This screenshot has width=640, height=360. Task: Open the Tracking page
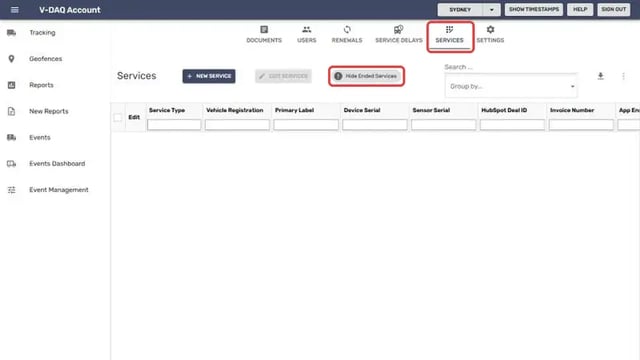point(42,33)
